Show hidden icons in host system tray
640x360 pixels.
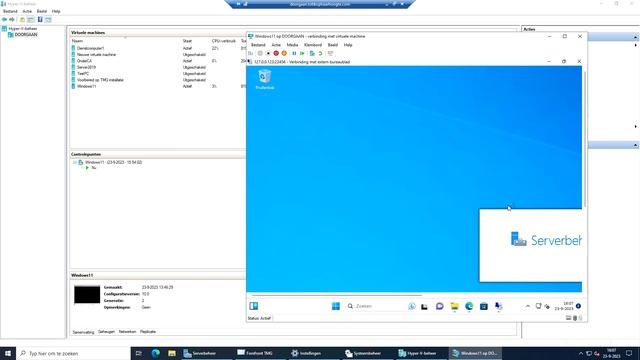coord(581,353)
